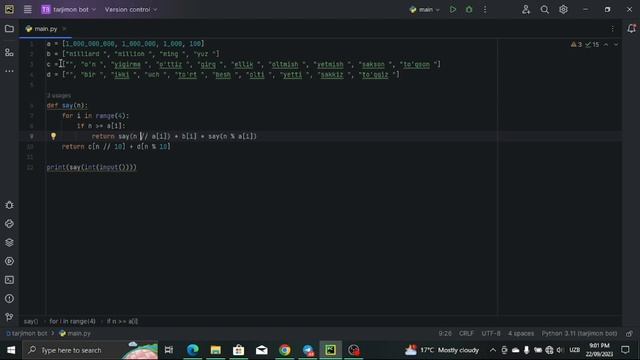Open the Debug tool window
Image resolution: width=640 pixels, height=360 pixels.
coord(9,205)
